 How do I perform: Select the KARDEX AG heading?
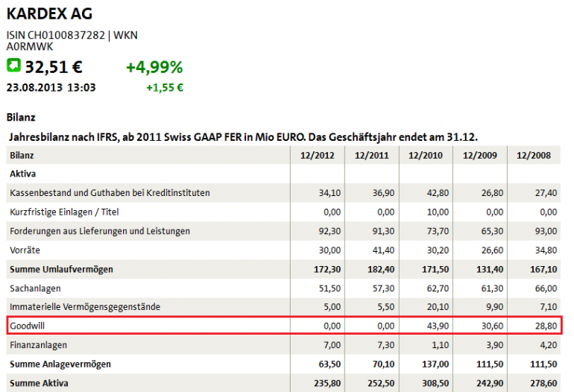click(x=49, y=14)
